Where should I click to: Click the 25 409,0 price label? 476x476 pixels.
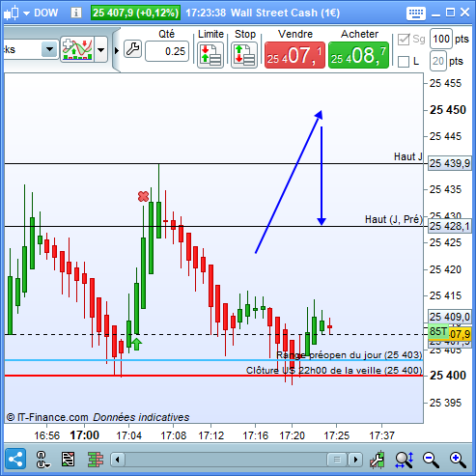pos(450,317)
